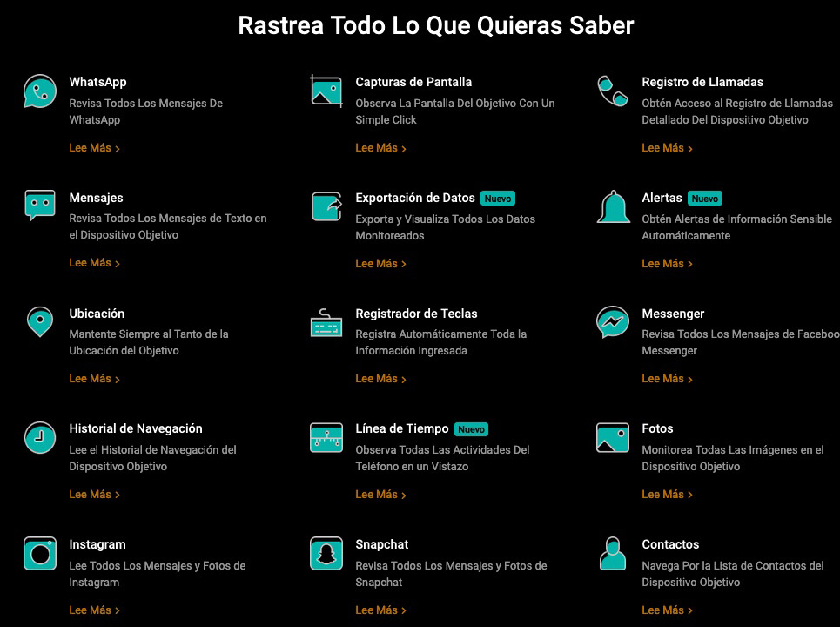
Task: Click the Nuevo badge beside Alertas
Action: click(705, 199)
